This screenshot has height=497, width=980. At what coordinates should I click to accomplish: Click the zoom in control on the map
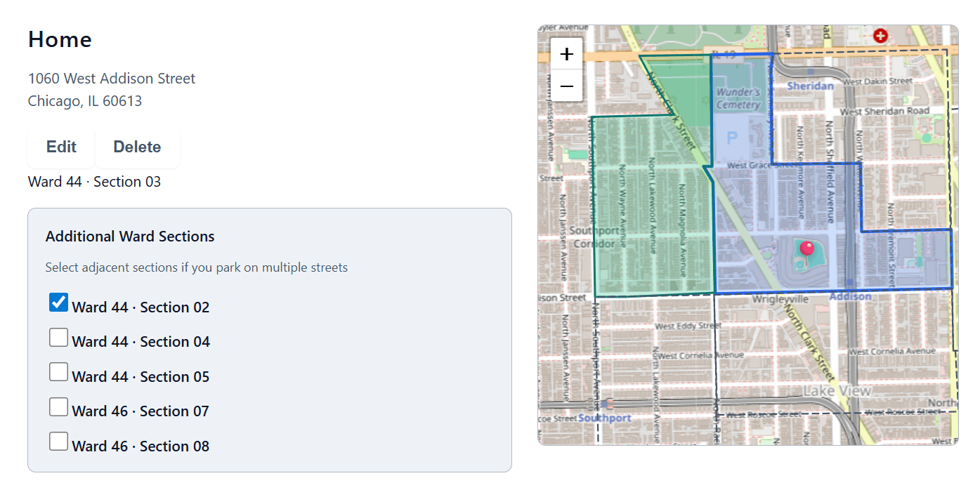[566, 53]
